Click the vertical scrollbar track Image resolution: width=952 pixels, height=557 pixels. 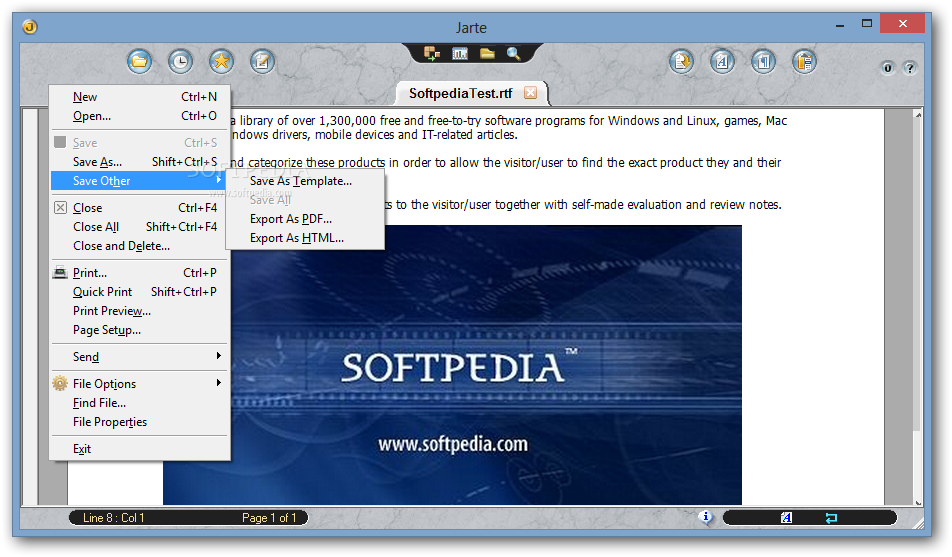coord(918,308)
